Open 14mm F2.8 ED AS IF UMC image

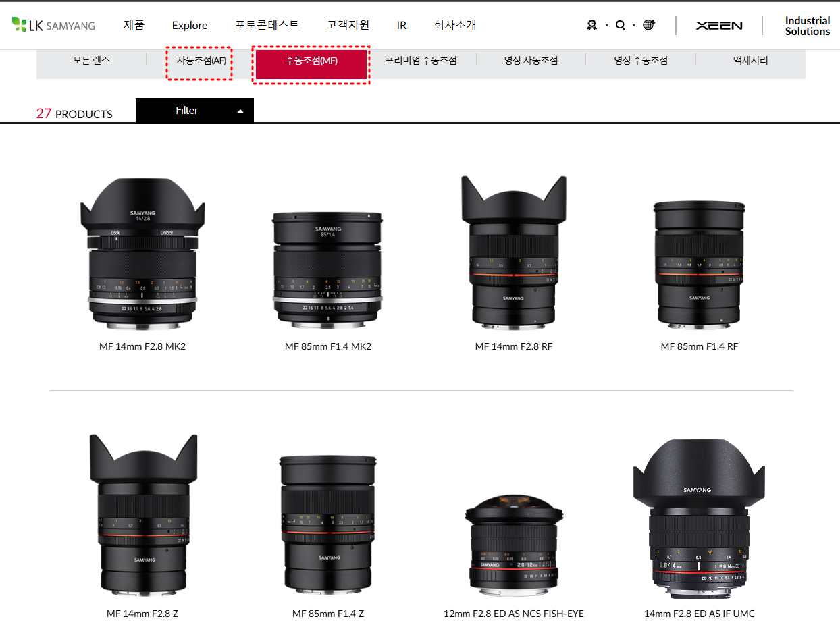point(700,520)
